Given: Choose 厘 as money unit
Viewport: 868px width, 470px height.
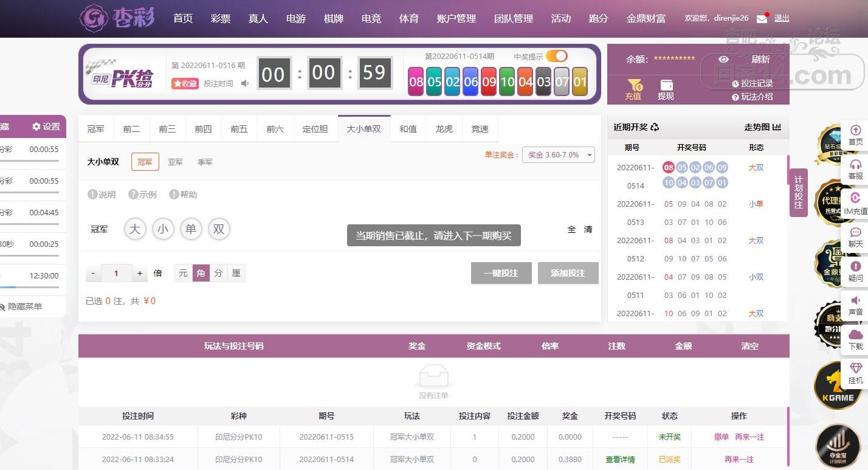Looking at the screenshot, I should point(236,273).
